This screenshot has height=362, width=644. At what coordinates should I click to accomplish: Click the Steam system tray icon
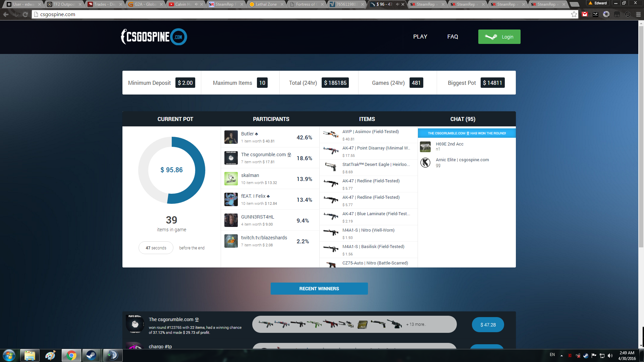tap(586, 356)
